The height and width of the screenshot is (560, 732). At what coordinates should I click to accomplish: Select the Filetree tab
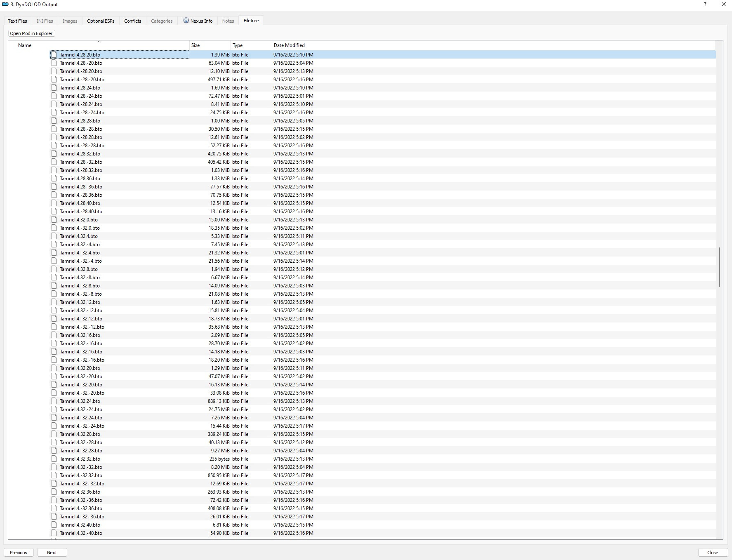pos(251,21)
